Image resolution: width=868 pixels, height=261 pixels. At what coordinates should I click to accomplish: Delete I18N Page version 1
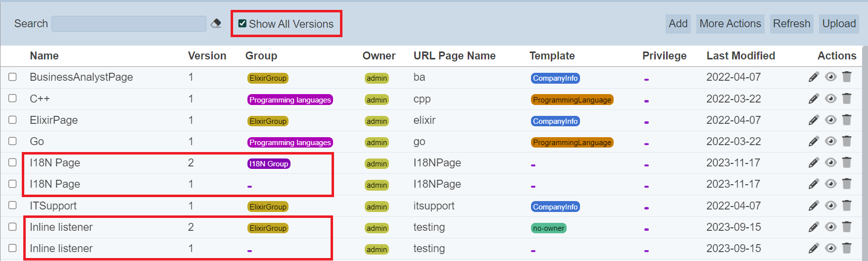(847, 184)
